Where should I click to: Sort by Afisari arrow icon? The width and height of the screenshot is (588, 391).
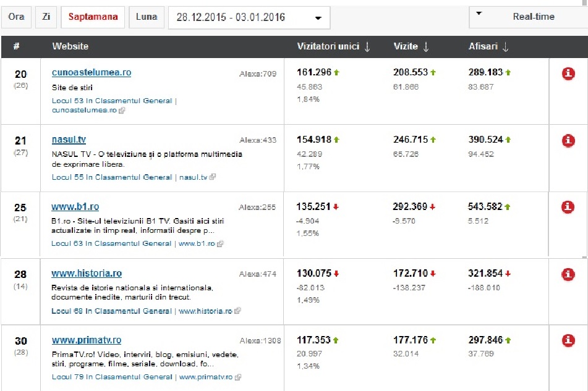[x=505, y=47]
